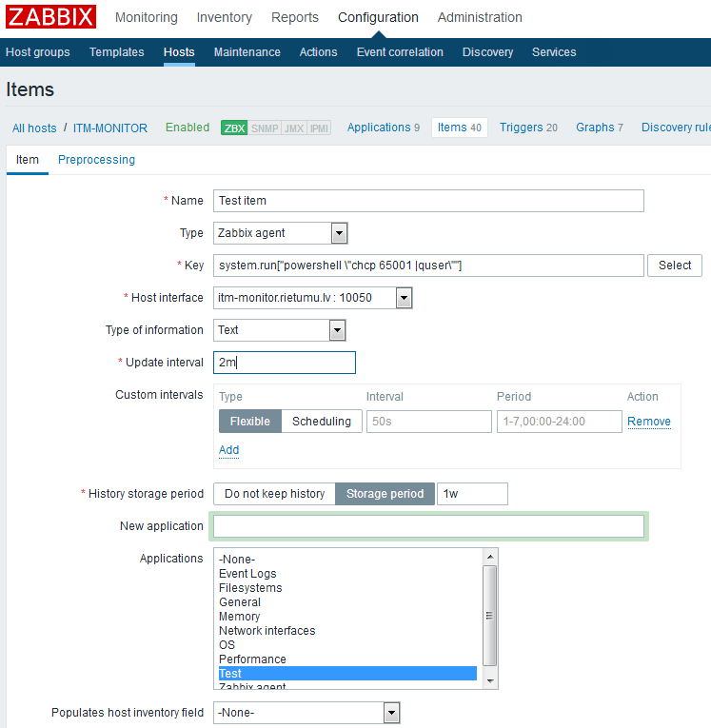Go to Hosts submenu
This screenshot has width=711, height=728.
(x=179, y=52)
